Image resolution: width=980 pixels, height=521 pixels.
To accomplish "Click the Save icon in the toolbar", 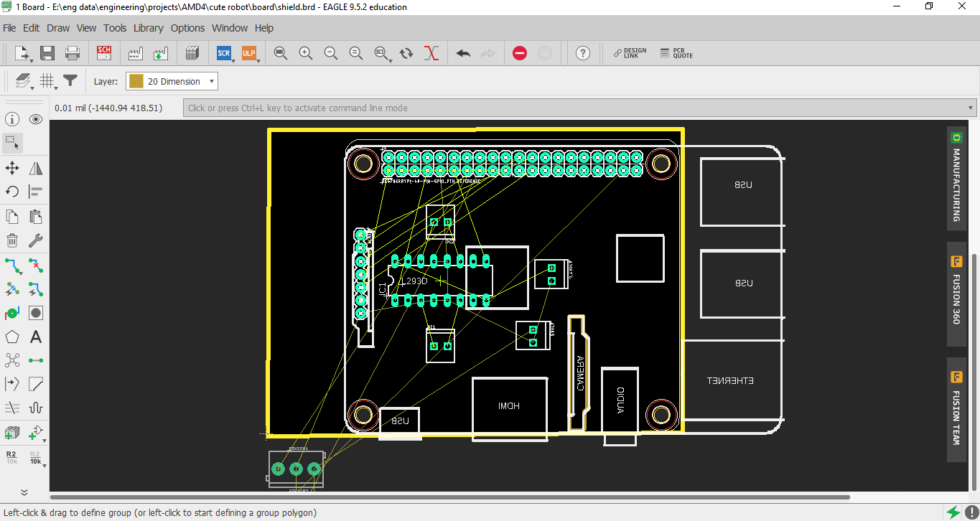I will (47, 53).
